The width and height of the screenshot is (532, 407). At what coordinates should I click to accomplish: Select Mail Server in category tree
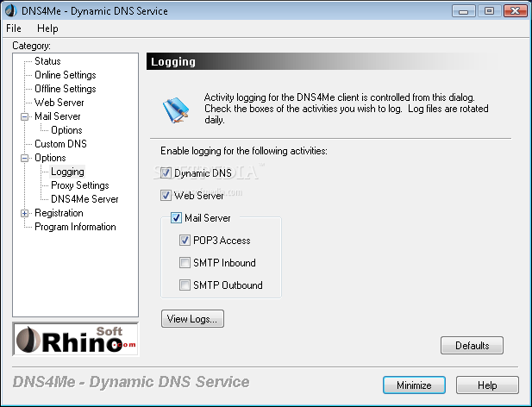tap(58, 116)
